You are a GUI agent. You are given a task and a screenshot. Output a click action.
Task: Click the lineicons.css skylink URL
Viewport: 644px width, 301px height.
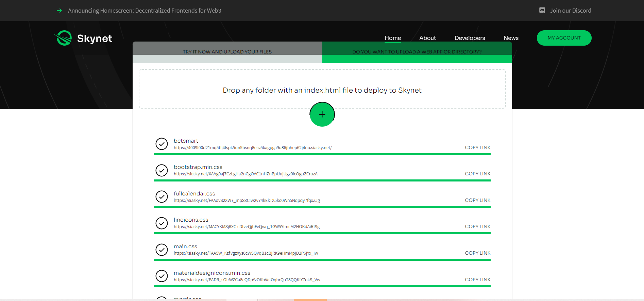tap(247, 227)
